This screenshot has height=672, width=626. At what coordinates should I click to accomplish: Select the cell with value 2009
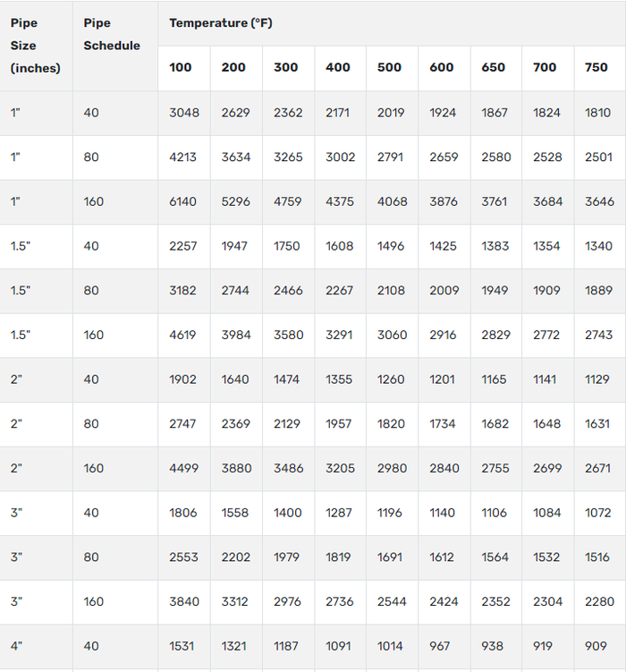[443, 290]
